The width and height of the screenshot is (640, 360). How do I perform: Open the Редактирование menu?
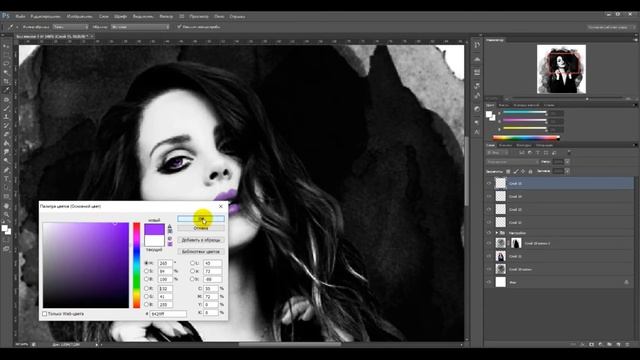46,17
